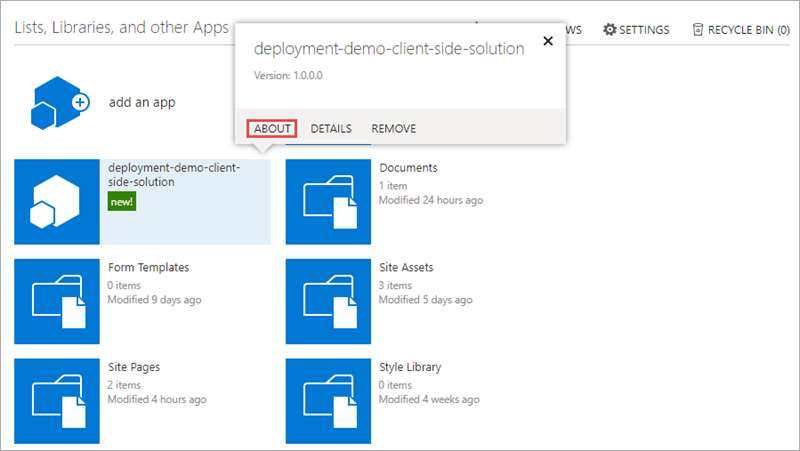Click 'Modified 4 hours ago' text
The image size is (800, 451).
(x=157, y=399)
